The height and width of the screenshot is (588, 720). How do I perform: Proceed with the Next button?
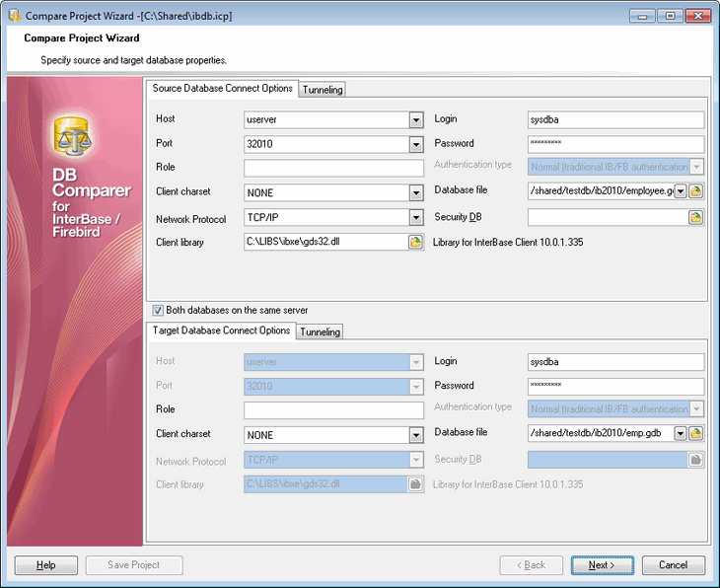[602, 565]
